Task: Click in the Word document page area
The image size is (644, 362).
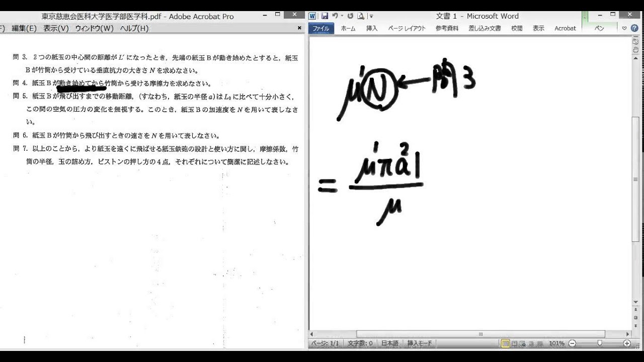Action: coord(470,184)
